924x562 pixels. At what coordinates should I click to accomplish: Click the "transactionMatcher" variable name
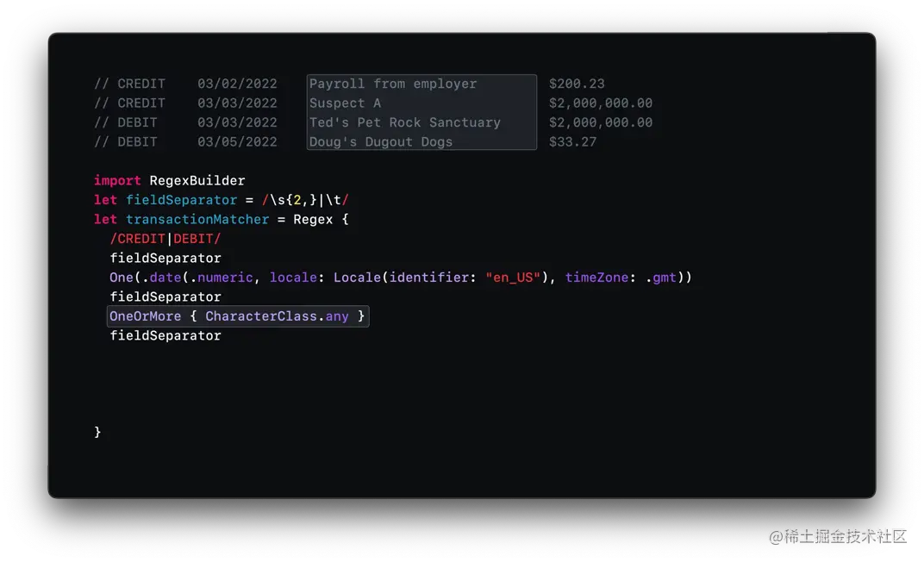[197, 220]
